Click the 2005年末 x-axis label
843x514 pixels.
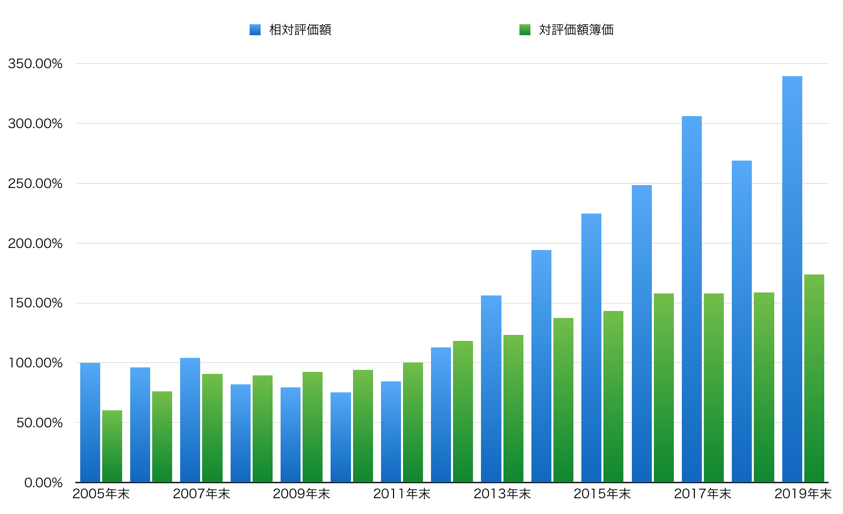101,494
